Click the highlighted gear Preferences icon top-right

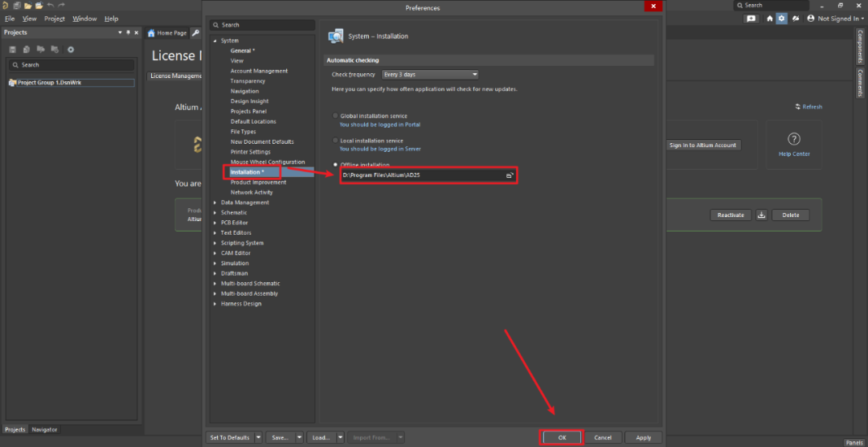781,18
